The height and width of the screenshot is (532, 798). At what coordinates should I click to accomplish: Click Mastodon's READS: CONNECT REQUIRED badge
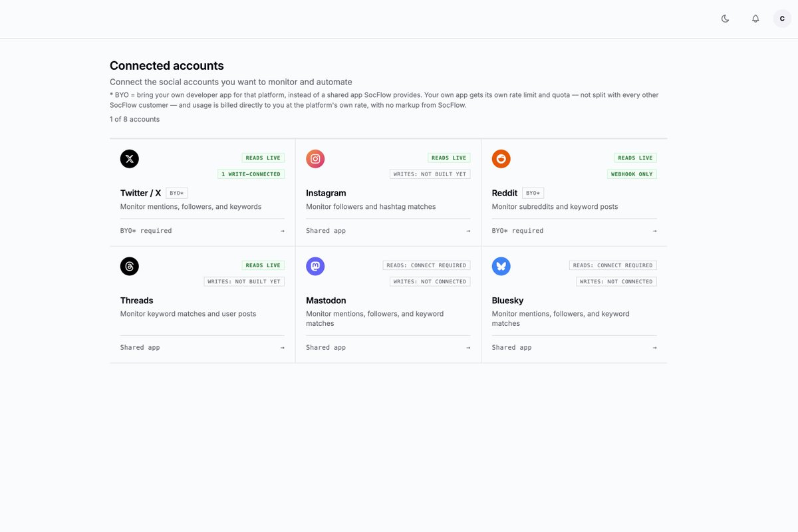point(426,265)
